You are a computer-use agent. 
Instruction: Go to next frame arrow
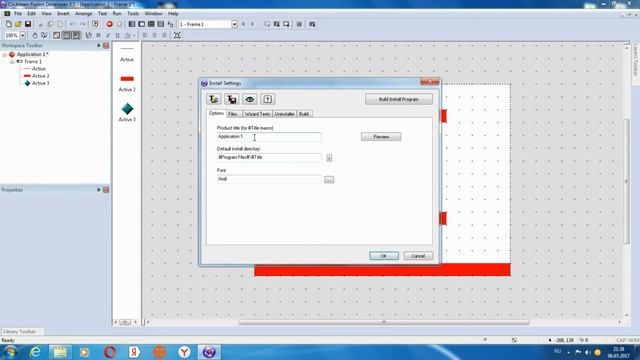[252, 24]
